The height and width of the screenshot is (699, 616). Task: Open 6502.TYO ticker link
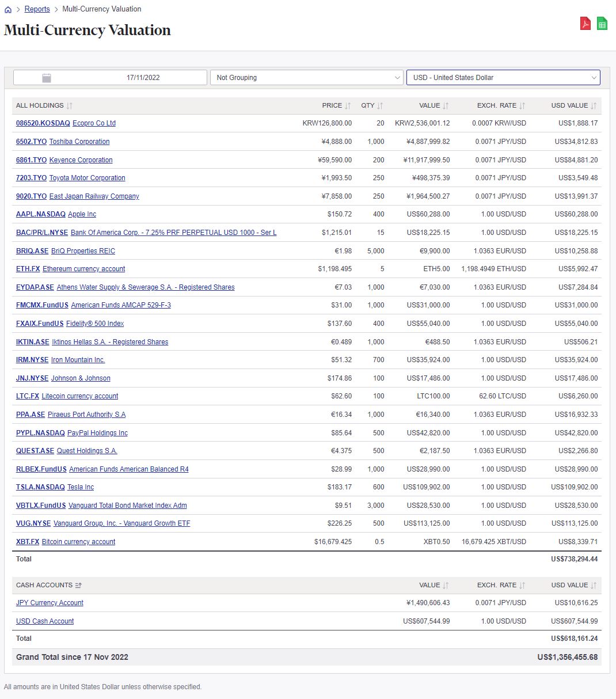32,142
